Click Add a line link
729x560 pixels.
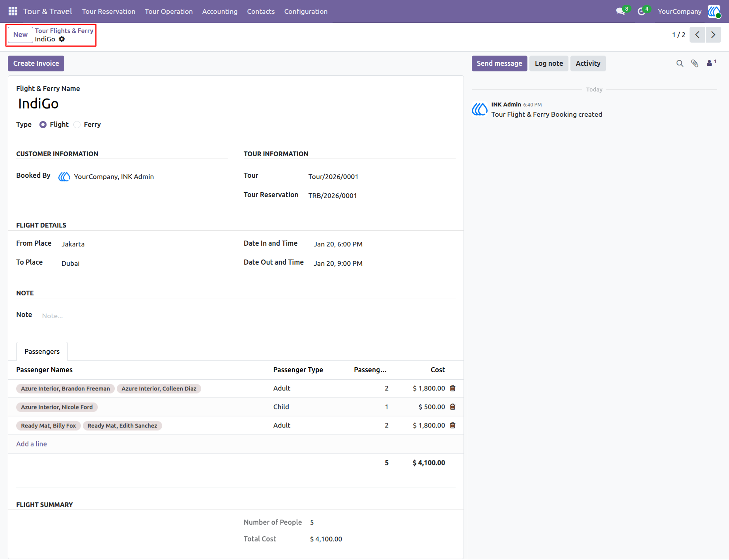click(32, 444)
